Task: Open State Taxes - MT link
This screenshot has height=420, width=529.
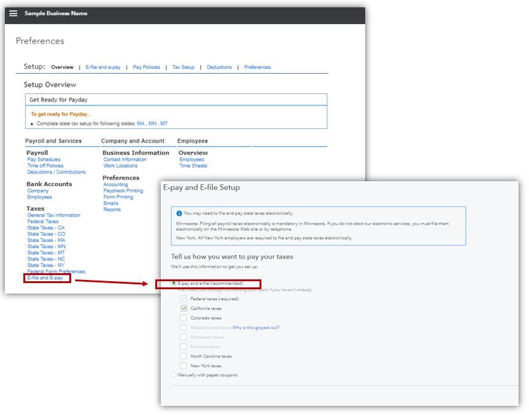Action: pos(46,252)
